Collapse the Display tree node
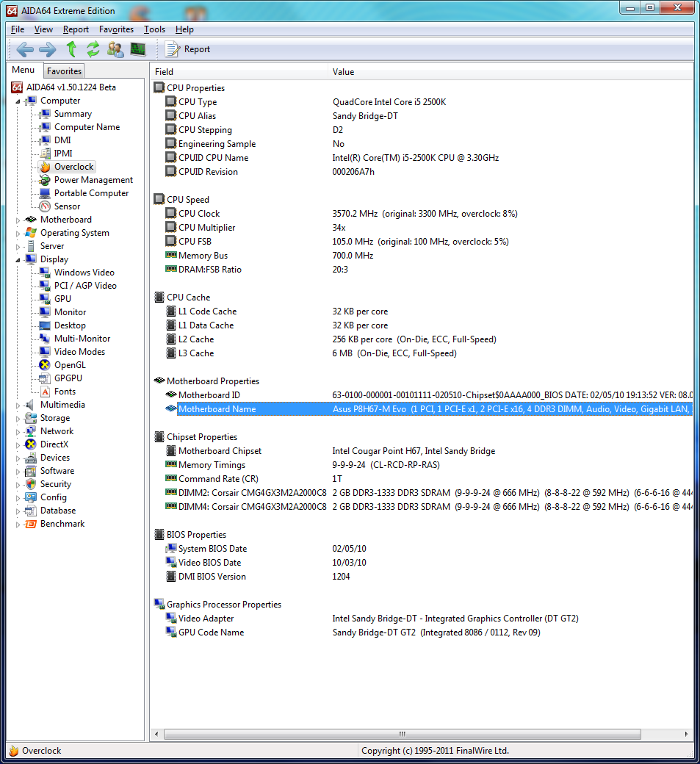This screenshot has width=700, height=764. [18, 260]
